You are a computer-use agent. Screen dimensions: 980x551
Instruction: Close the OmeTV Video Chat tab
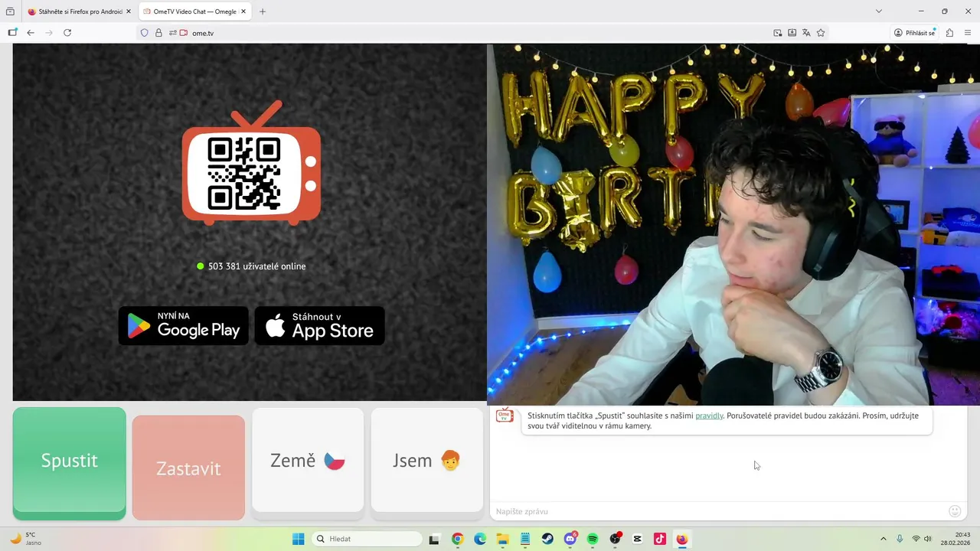[243, 11]
